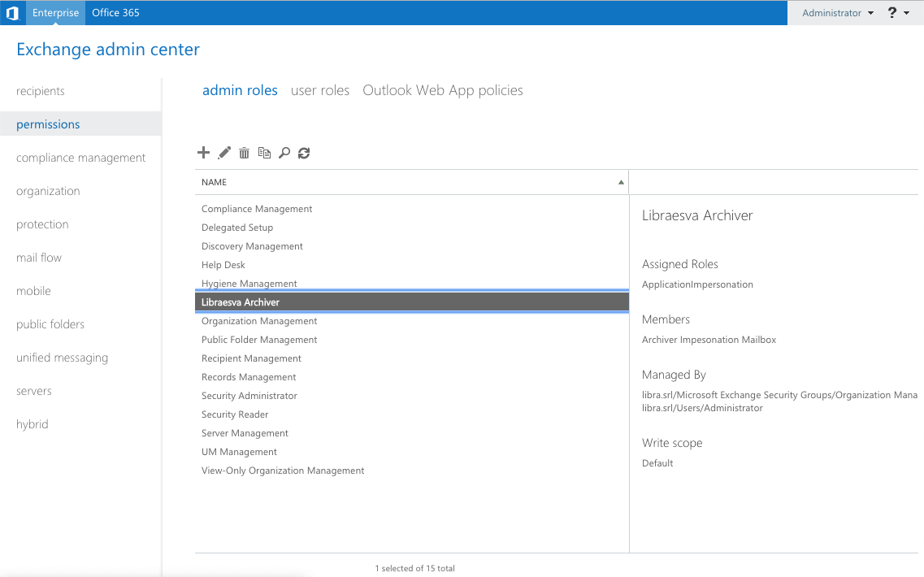Switch to the Office 365 tab
The image size is (924, 577).
point(115,12)
